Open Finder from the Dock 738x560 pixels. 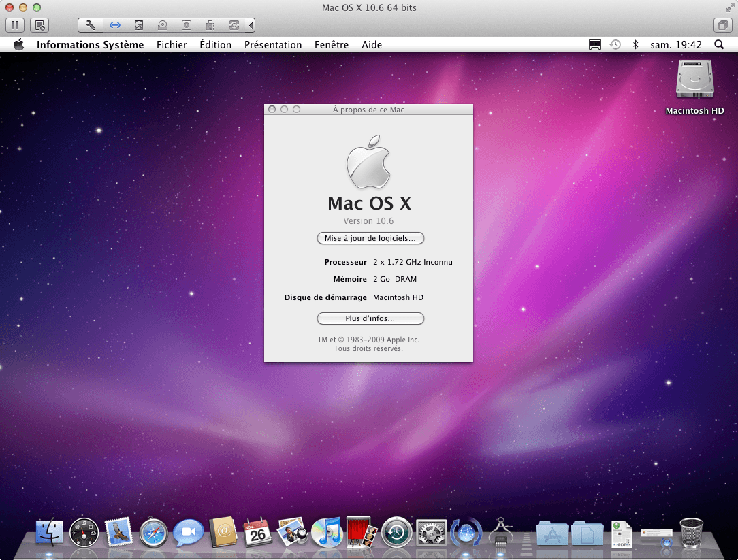tap(50, 532)
